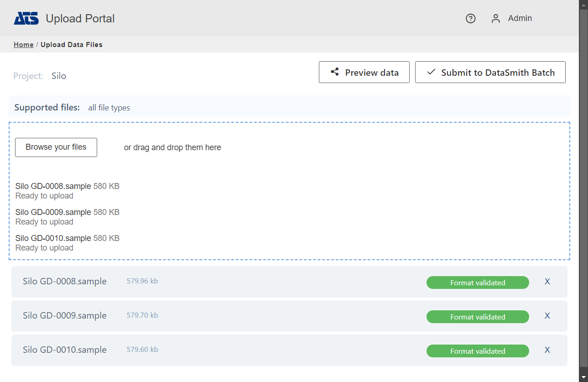Screen dimensions: 588x382
Task: Click Format validated badge for GD-0008
Action: coord(478,283)
